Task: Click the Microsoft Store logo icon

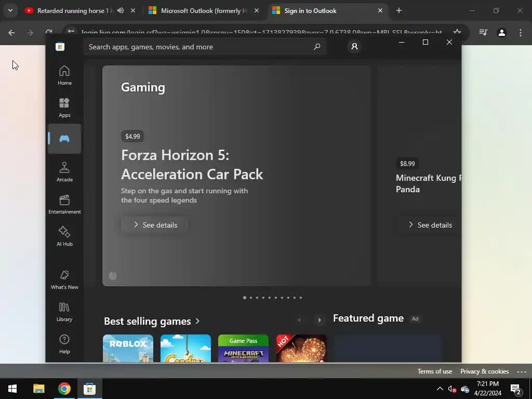Action: [x=60, y=46]
